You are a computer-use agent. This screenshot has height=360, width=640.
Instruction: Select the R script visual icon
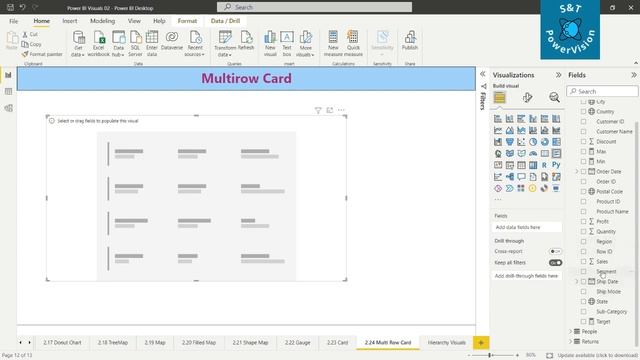544,165
